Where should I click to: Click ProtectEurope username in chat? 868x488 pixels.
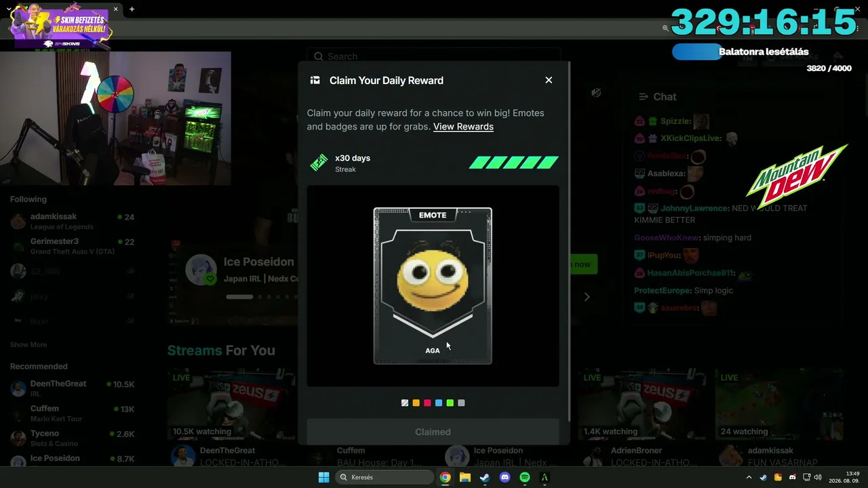[663, 291]
